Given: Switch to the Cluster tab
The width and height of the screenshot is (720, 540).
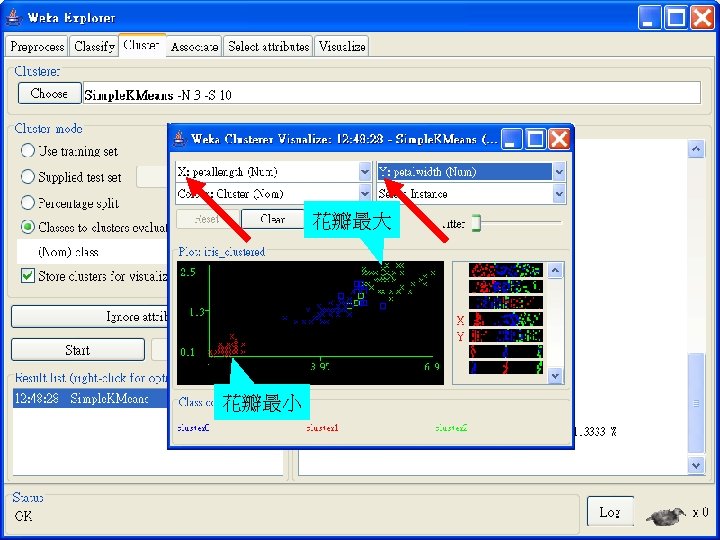Looking at the screenshot, I should pyautogui.click(x=142, y=45).
